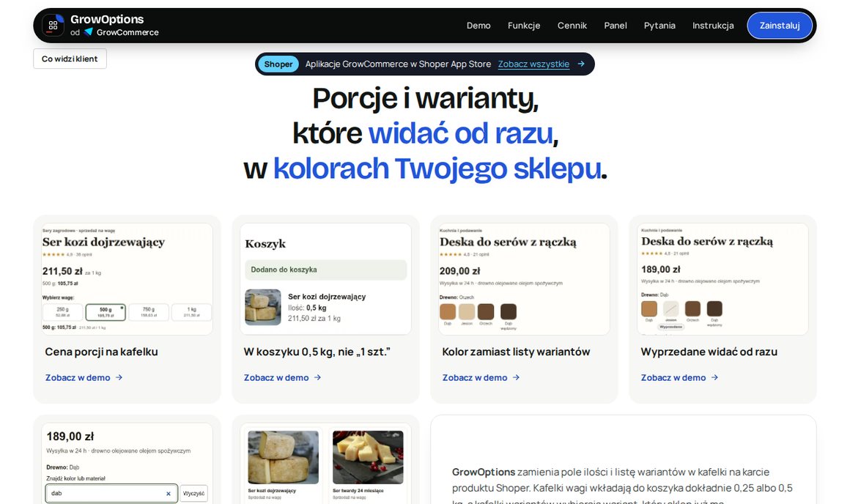Viewport: 850px width, 504px height.
Task: Go to the Funkcje section
Action: [524, 26]
